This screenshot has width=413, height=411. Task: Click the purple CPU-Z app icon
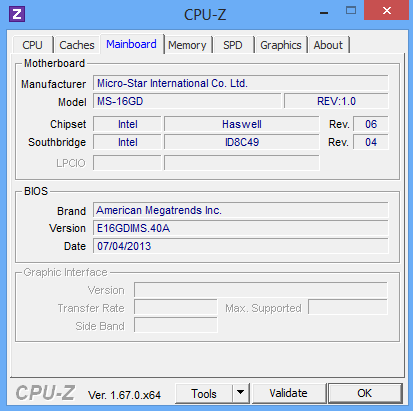[x=17, y=14]
